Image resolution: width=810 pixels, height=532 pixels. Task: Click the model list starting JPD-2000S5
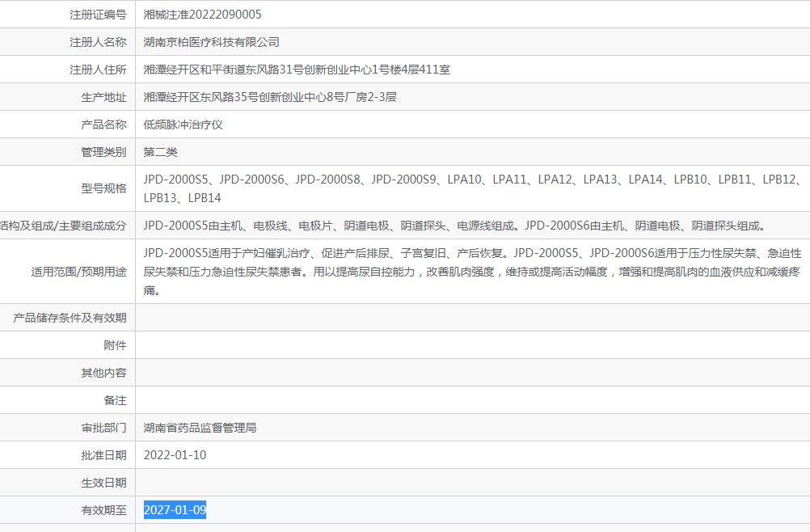[x=472, y=188]
